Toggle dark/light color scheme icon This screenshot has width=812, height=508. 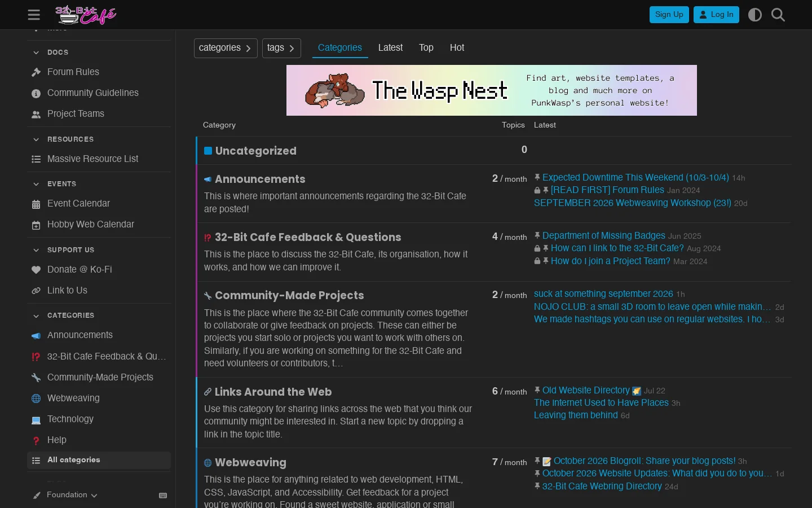pos(754,15)
